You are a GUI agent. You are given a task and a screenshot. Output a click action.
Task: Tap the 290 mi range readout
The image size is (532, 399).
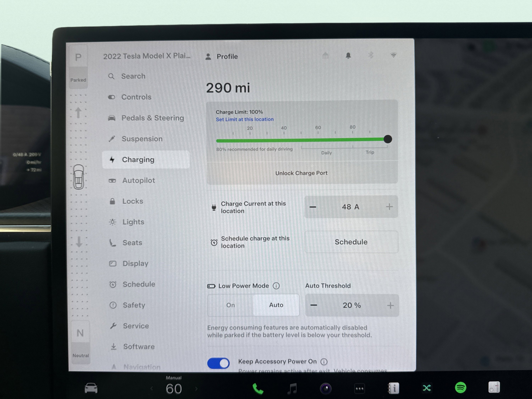228,88
